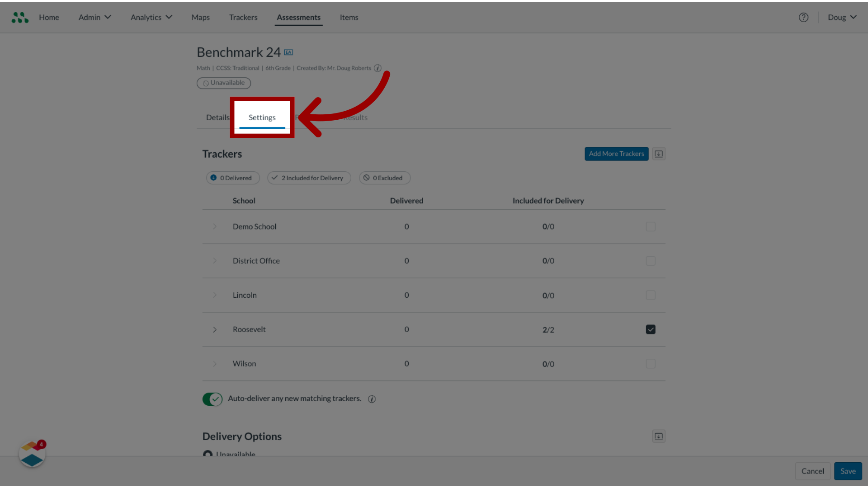Expand the Demo School row
This screenshot has height=488, width=868.
click(x=215, y=227)
